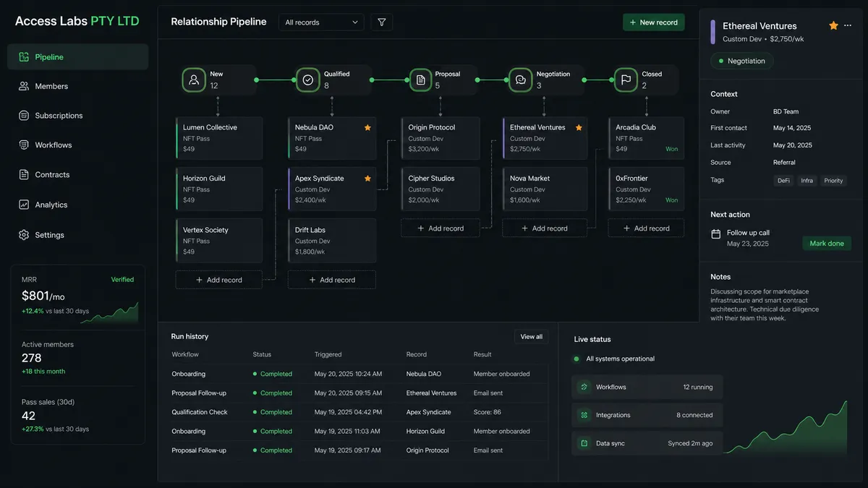Navigate to Workflows in the sidebar

tap(78, 145)
